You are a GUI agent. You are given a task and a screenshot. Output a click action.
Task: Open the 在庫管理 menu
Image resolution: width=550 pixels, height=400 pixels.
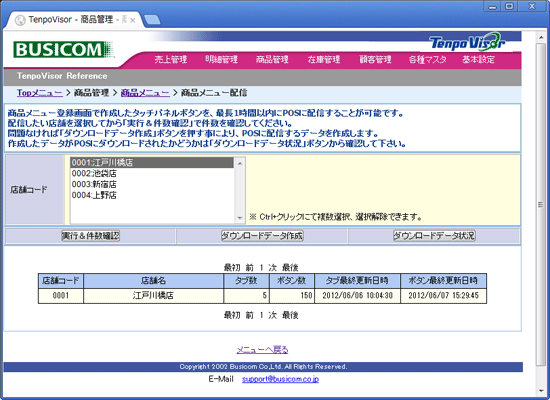tap(324, 59)
